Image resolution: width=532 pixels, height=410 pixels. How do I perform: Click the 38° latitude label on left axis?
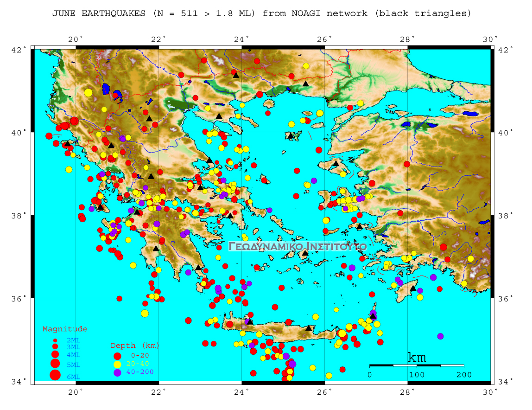pyautogui.click(x=19, y=216)
